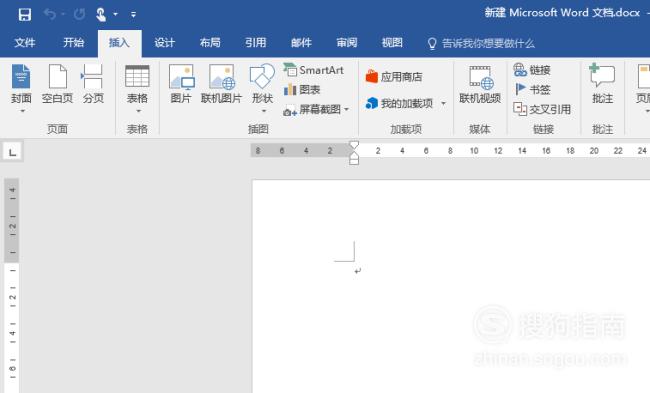650x393 pixels.
Task: Open the 视图 (View) tab
Action: tap(392, 43)
